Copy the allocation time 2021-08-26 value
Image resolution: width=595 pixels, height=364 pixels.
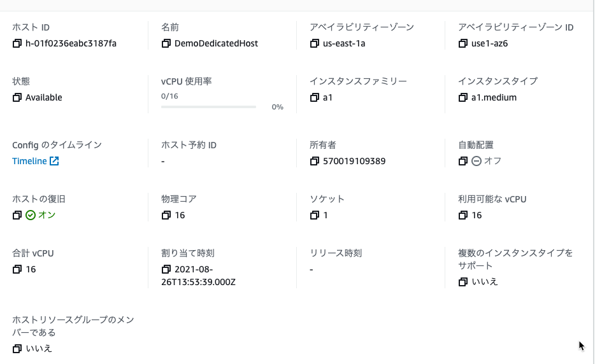tap(166, 269)
